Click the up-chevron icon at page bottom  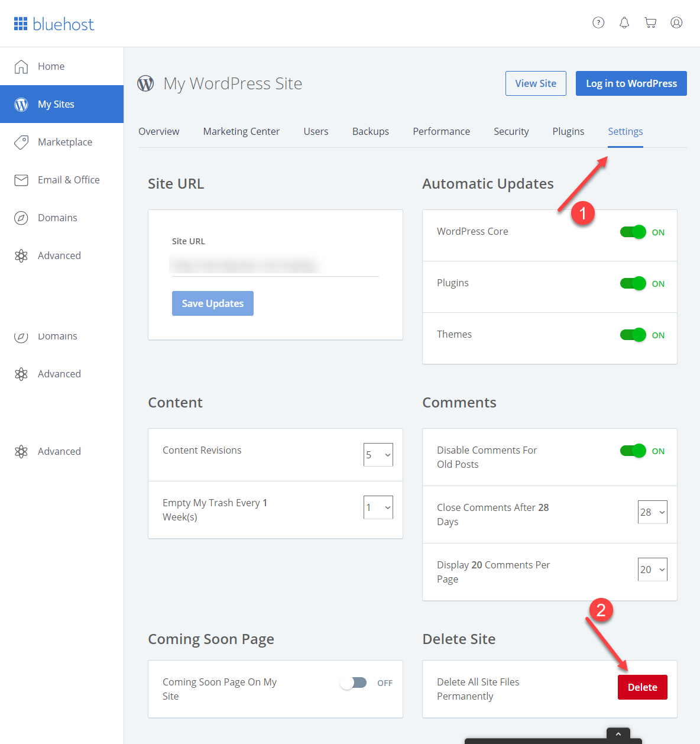tap(618, 734)
